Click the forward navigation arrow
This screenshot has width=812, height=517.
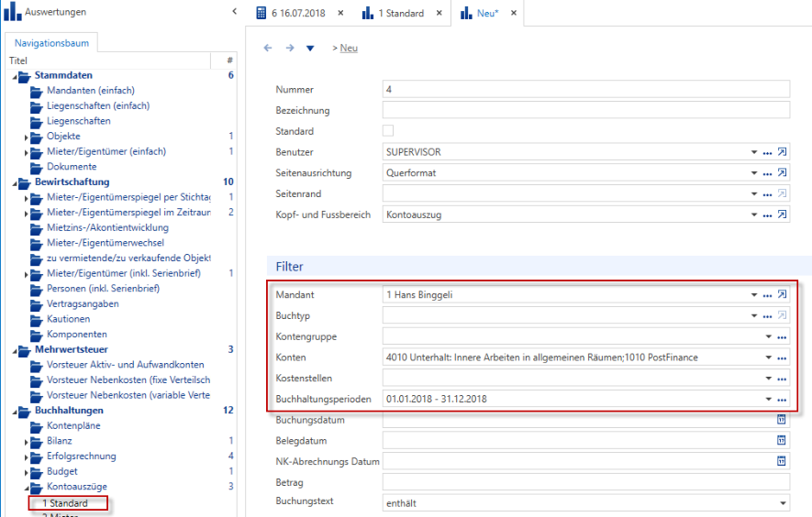pos(290,49)
